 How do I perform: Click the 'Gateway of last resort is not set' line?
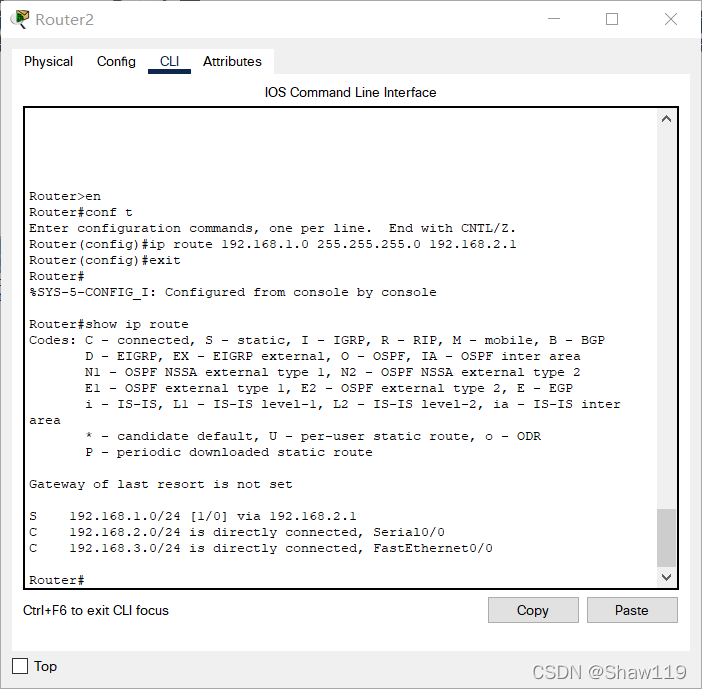tap(161, 484)
